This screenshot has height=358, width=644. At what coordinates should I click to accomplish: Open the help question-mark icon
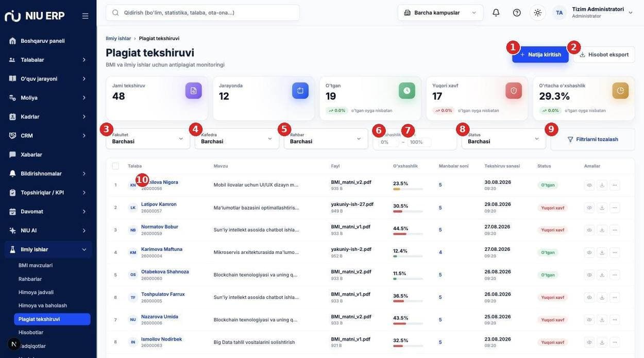pos(517,12)
